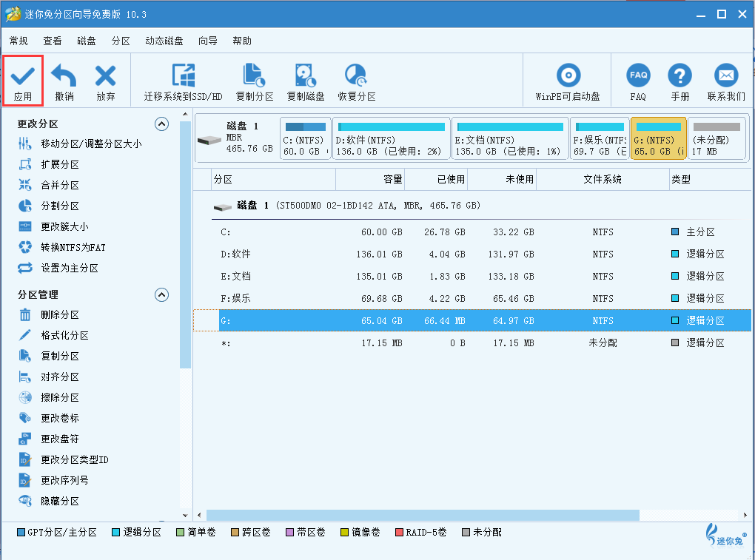Screen dimensions: 755x560
Task: Sort by the 未使用 column header
Action: coord(502,180)
